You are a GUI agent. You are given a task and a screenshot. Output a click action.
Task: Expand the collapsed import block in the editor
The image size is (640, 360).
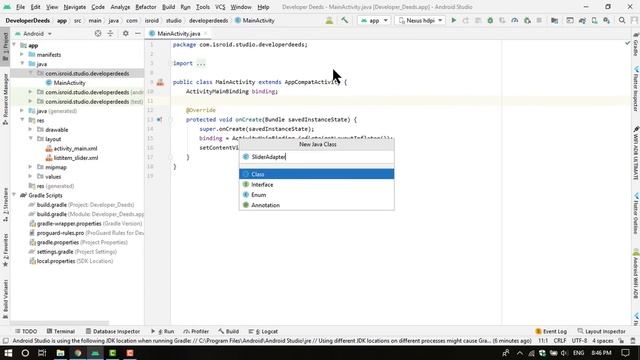pos(201,63)
